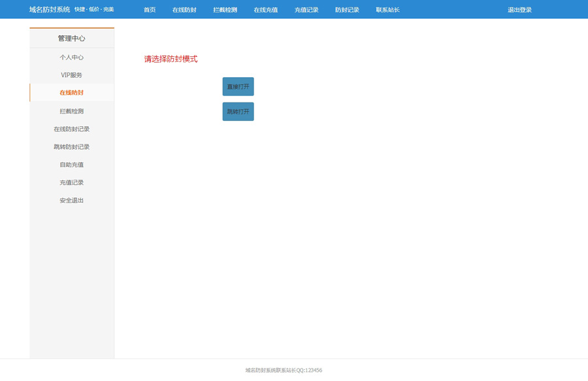Click 首页 in the top navigation

pyautogui.click(x=150, y=10)
